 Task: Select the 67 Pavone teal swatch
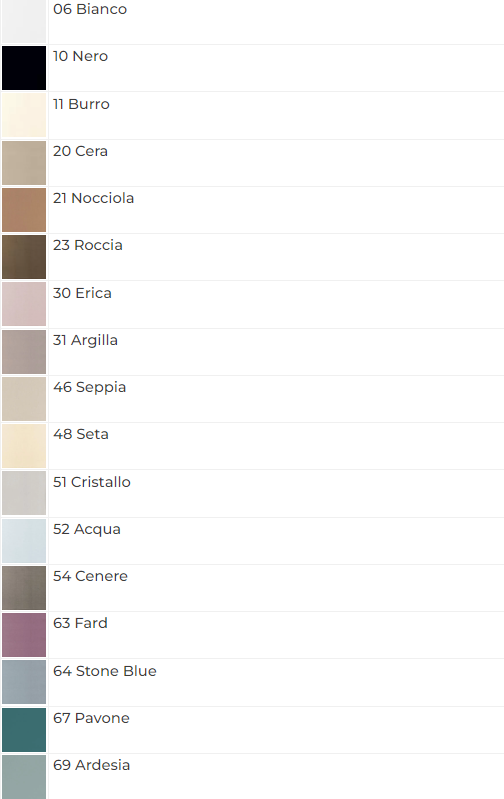[24, 730]
